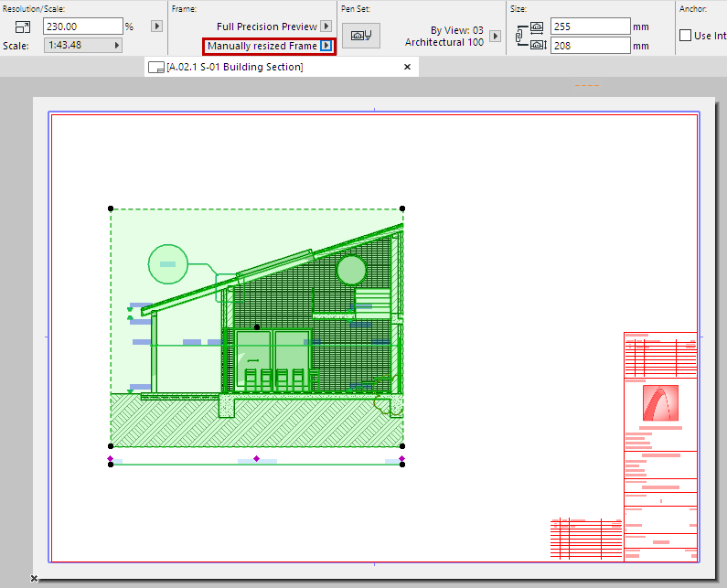The width and height of the screenshot is (727, 588).
Task: Enable the Use Int anchor checkbox
Action: (686, 36)
